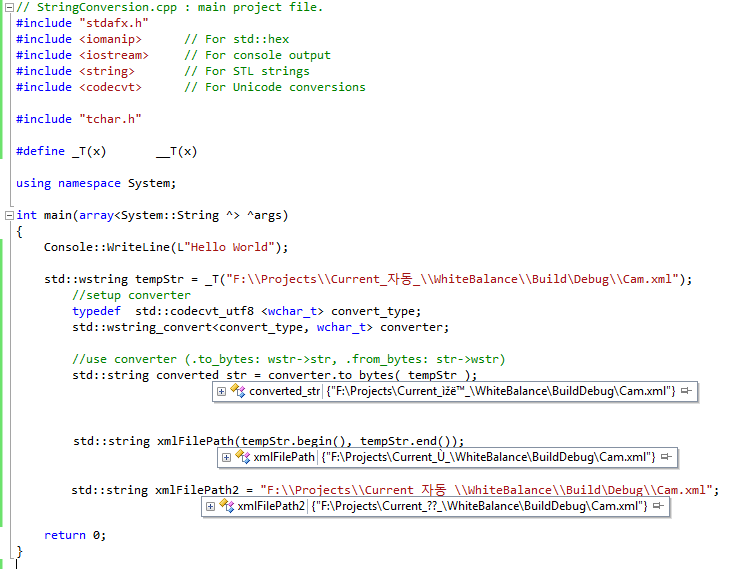The width and height of the screenshot is (749, 569).
Task: Click the std::wstring tempStr declaration
Action: tap(368, 279)
